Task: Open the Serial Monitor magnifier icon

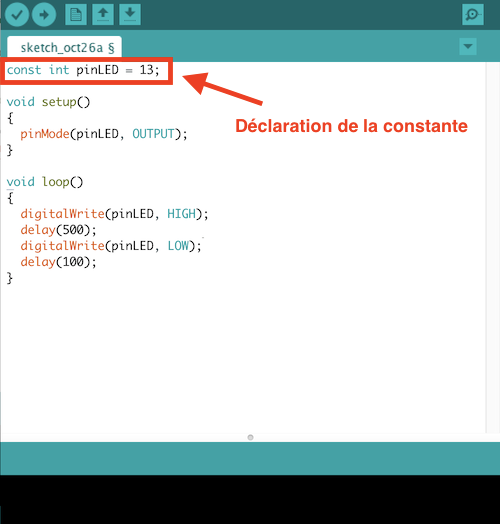Action: 473,14
